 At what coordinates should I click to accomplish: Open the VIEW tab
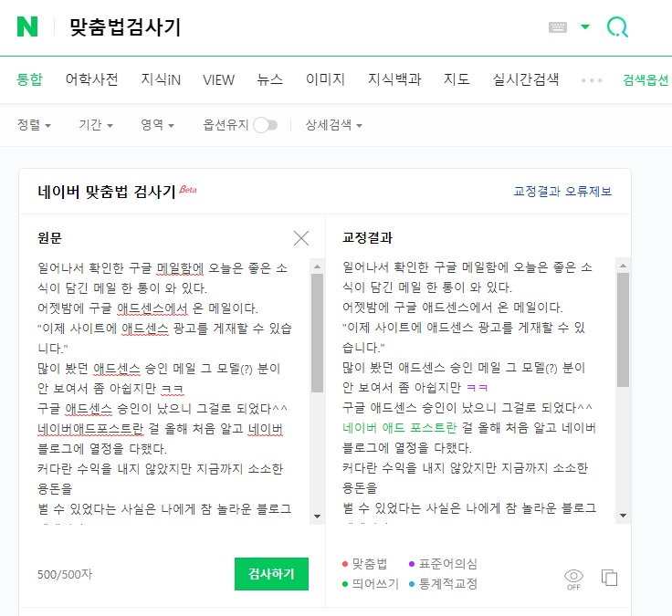click(x=218, y=79)
